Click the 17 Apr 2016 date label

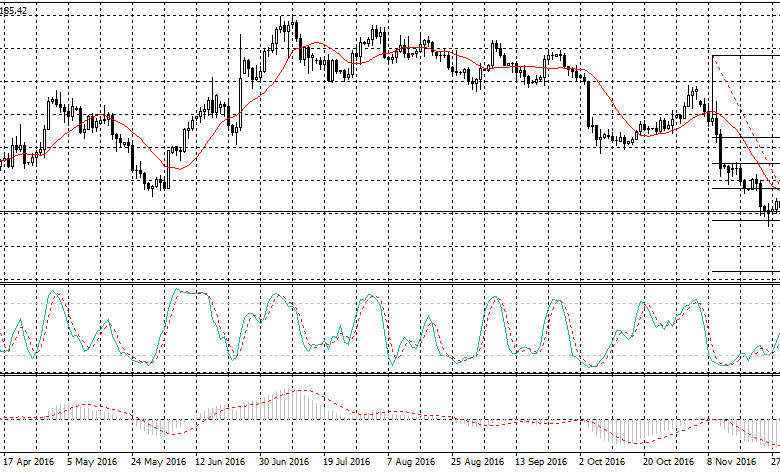(x=29, y=463)
